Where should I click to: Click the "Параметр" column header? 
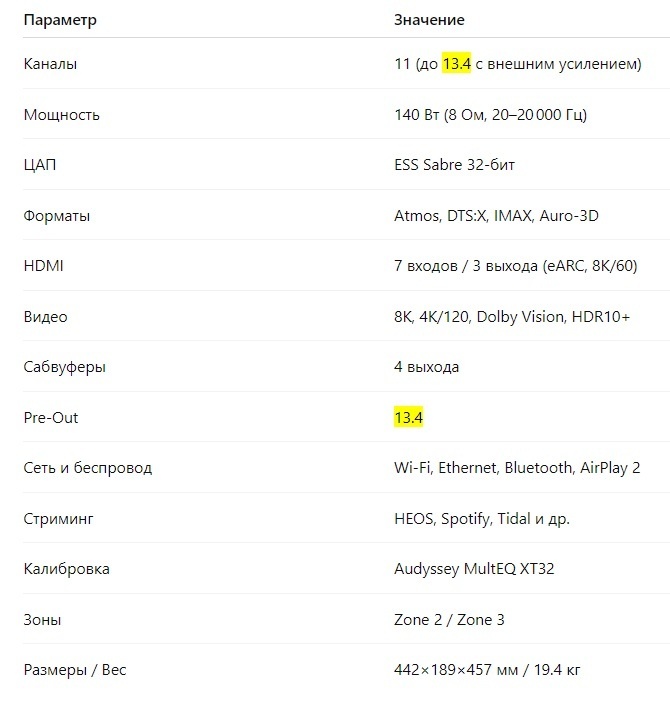(x=60, y=20)
